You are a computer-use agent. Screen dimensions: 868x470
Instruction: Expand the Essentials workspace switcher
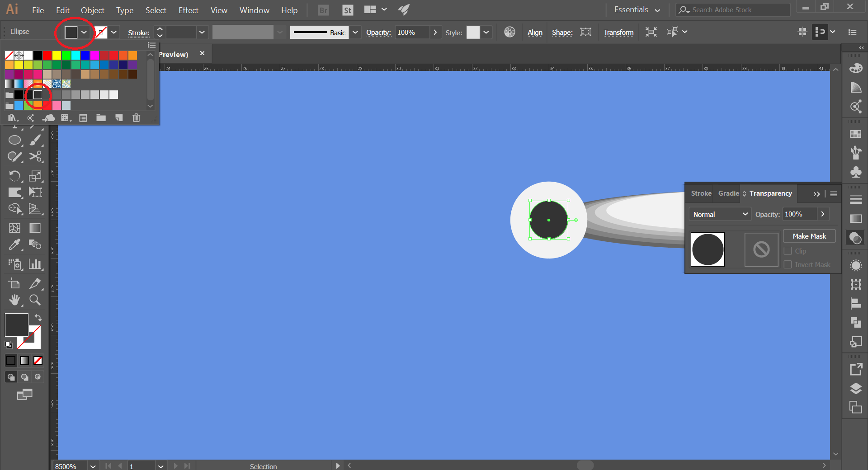click(637, 10)
